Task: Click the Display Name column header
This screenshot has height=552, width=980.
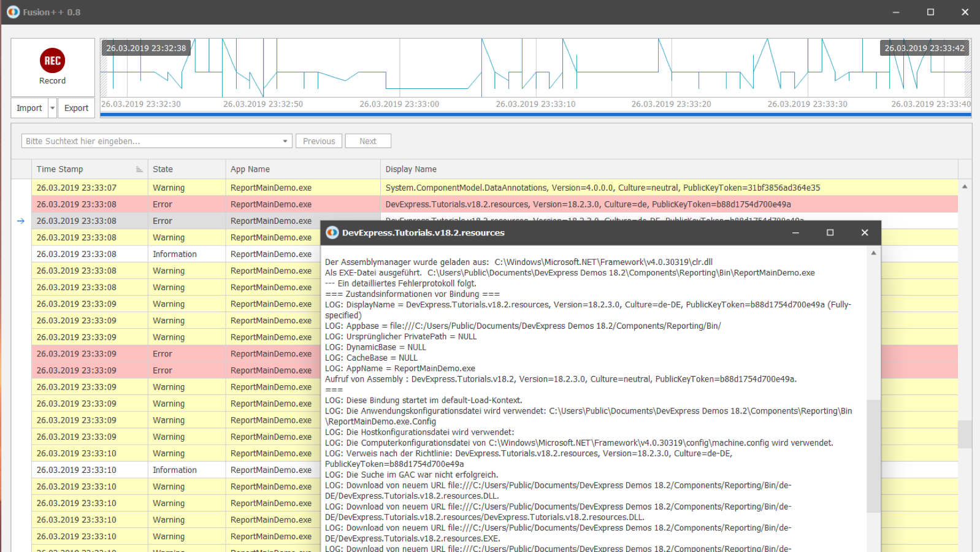Action: click(x=668, y=169)
